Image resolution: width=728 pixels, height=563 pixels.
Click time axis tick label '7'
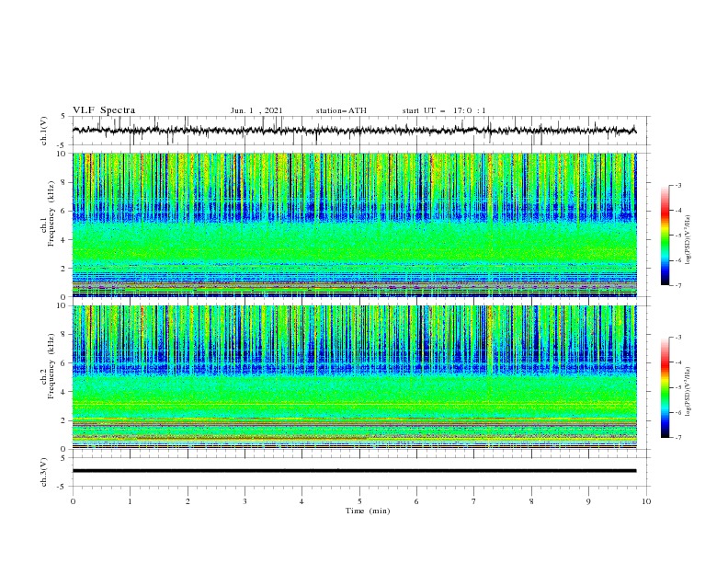[474, 501]
